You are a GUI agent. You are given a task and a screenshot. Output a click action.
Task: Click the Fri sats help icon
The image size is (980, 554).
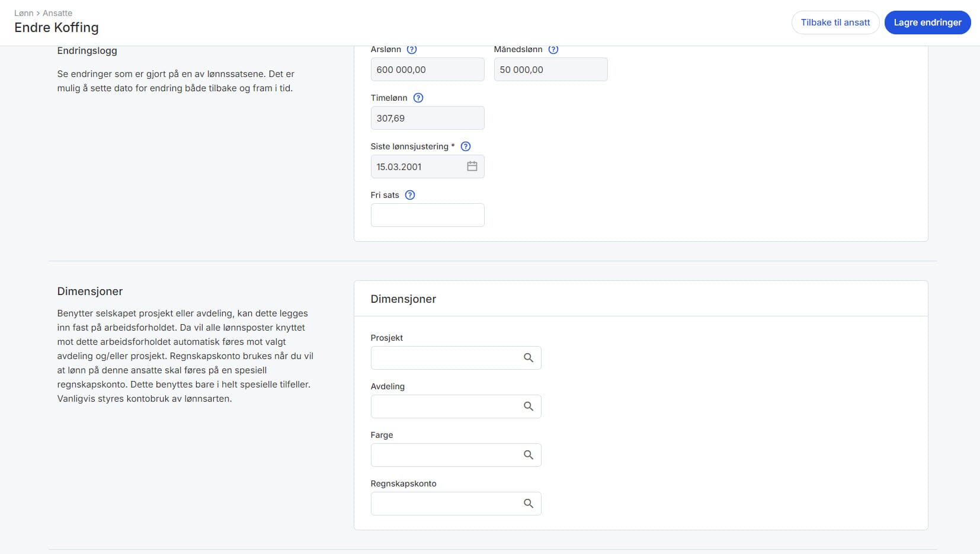point(410,195)
